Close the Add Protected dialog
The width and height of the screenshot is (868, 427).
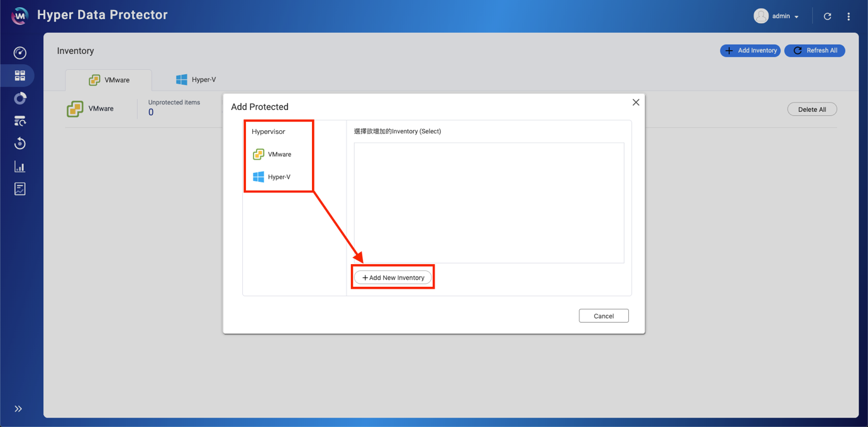click(636, 103)
